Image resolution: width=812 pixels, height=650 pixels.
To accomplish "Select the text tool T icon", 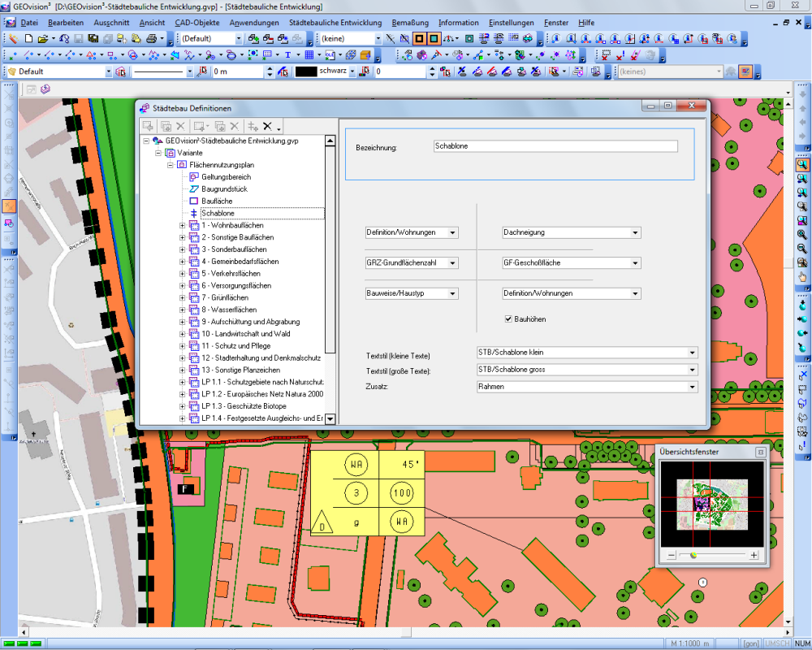I will [x=287, y=55].
